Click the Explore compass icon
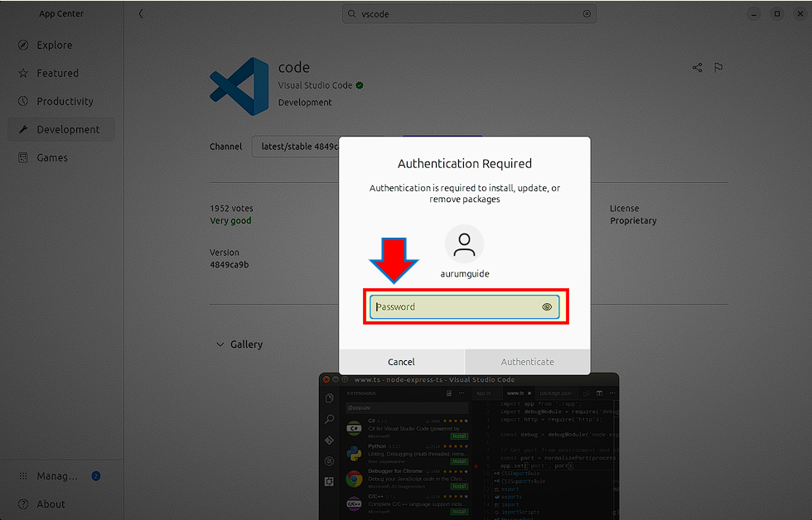Viewport: 812px width, 520px height. tap(23, 45)
